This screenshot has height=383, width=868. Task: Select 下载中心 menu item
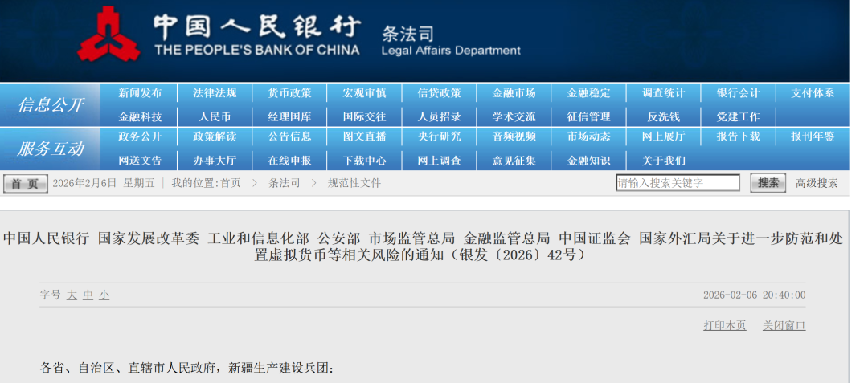pyautogui.click(x=364, y=161)
